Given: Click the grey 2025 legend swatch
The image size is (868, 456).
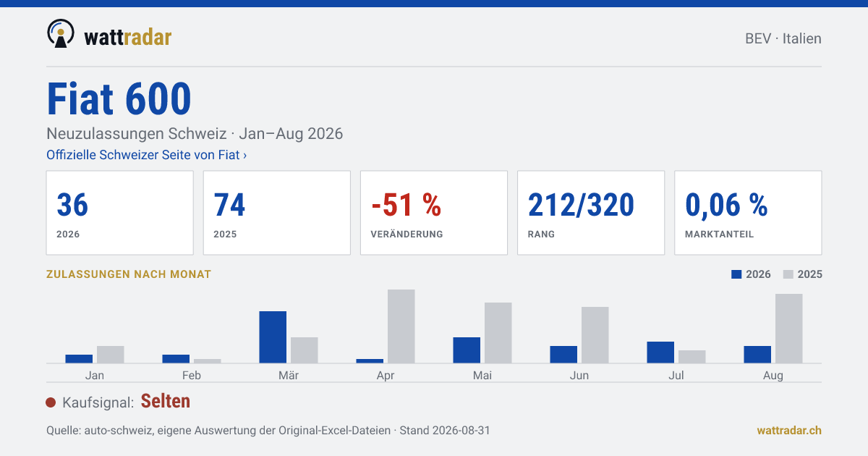Looking at the screenshot, I should pyautogui.click(x=789, y=274).
